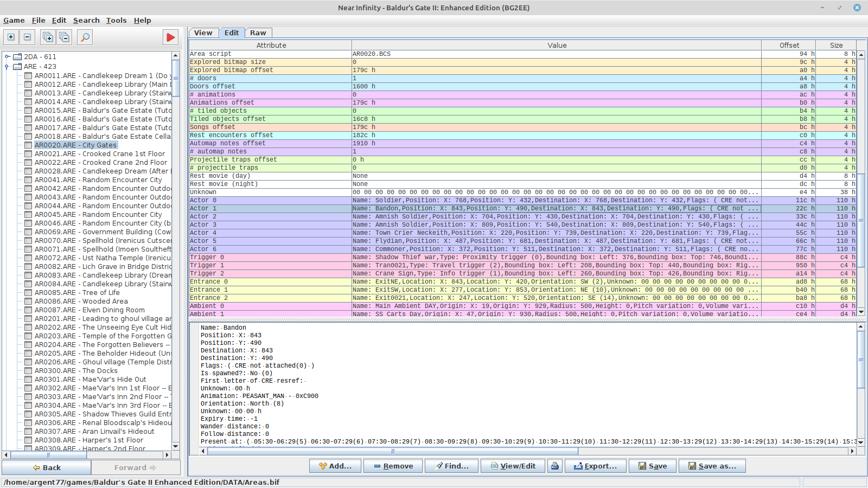The width and height of the screenshot is (868, 488).
Task: Switch to the View tab
Action: [203, 33]
